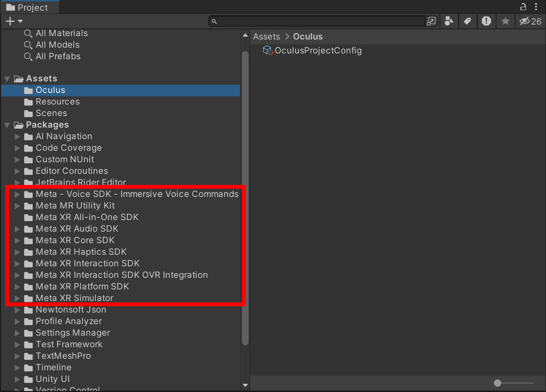Collapse the Assets folder tree

(7, 78)
